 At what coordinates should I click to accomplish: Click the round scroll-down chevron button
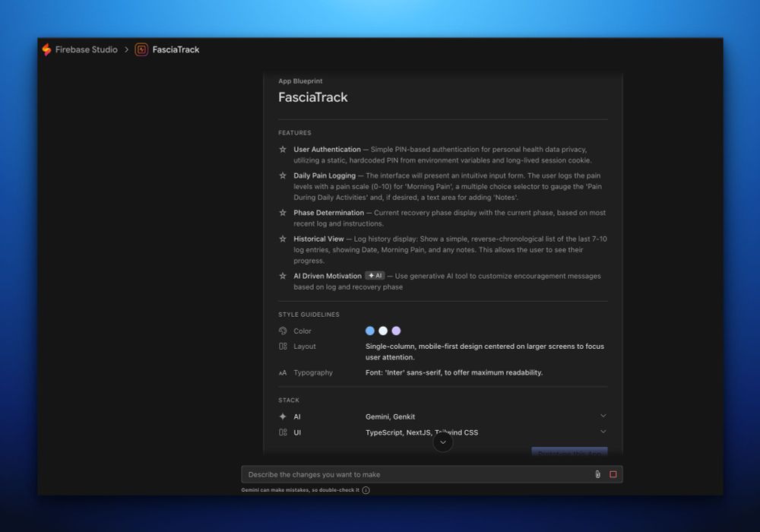point(442,442)
